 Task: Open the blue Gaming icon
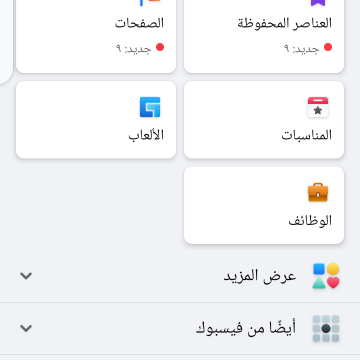150,107
